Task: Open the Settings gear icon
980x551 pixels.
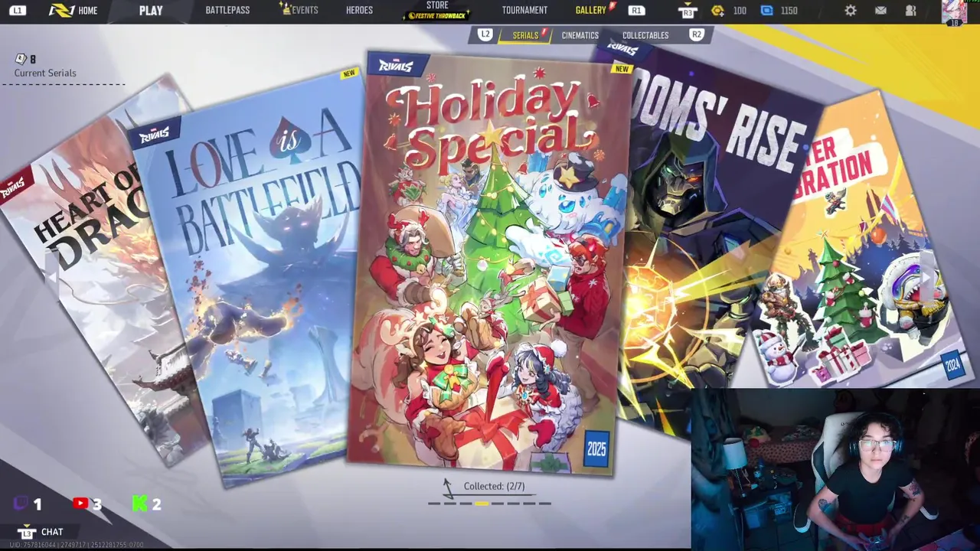Action: (850, 11)
